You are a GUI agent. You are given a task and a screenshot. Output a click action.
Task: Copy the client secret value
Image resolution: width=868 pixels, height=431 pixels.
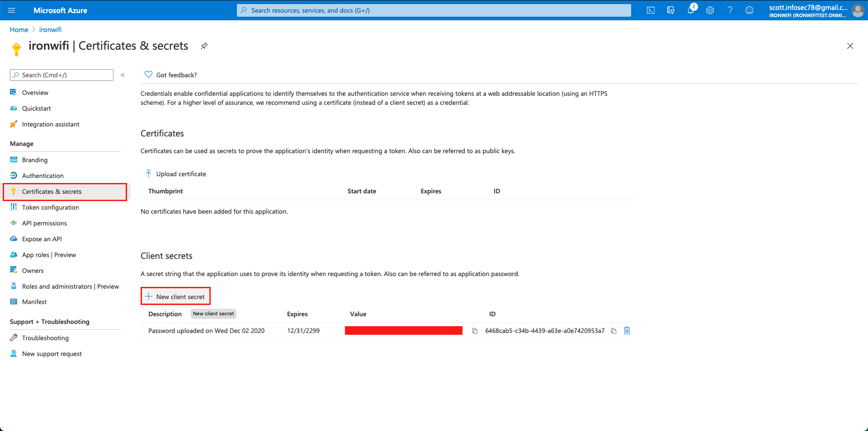click(474, 331)
